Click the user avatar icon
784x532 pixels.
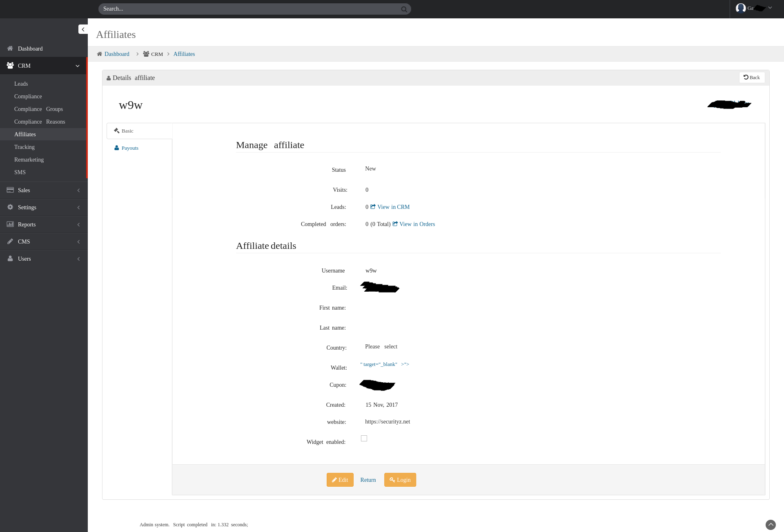pos(740,8)
